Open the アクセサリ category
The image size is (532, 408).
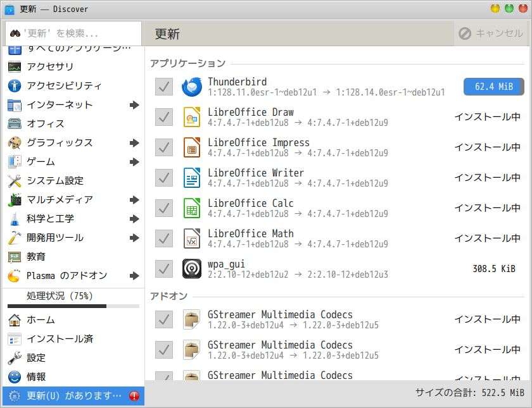[x=73, y=67]
